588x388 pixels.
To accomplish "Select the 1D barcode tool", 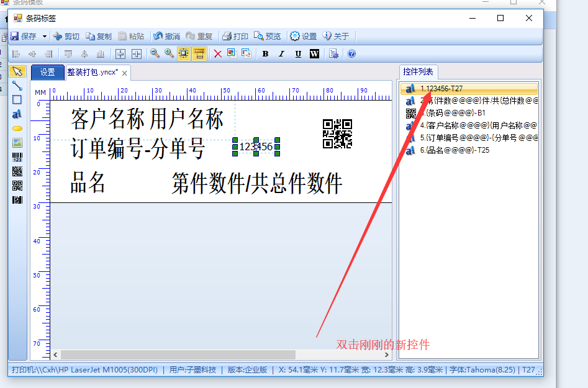I will pos(17,157).
